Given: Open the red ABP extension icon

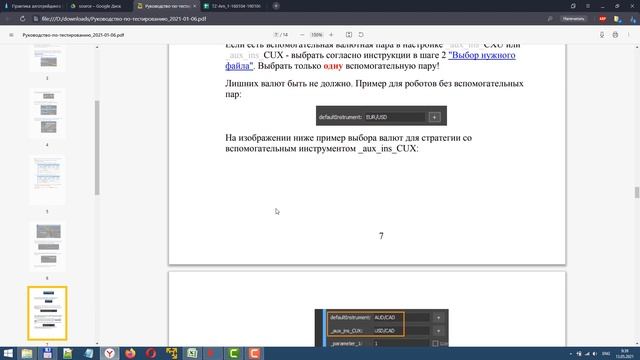Looking at the screenshot, I should pos(602,19).
